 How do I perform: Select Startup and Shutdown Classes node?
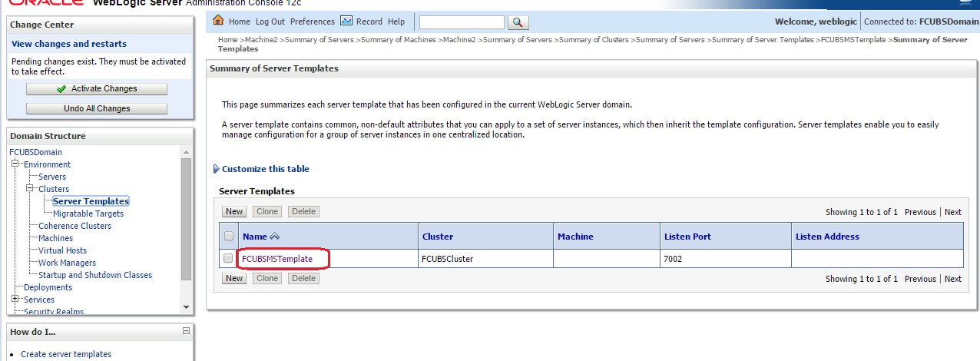tap(95, 275)
